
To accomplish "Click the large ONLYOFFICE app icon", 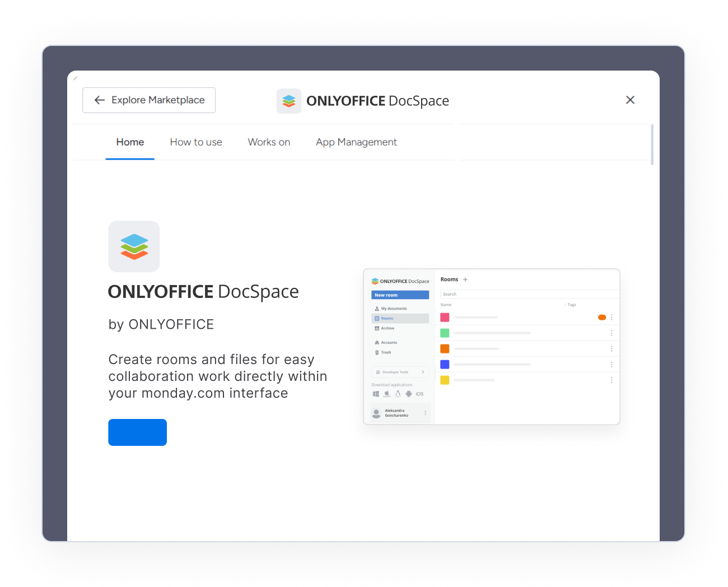I will pos(134,246).
